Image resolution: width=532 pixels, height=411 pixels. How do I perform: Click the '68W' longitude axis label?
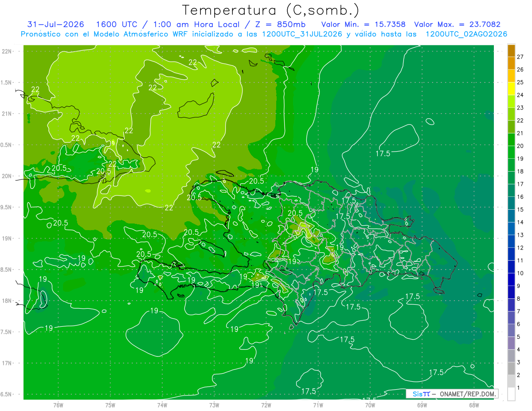click(x=473, y=405)
